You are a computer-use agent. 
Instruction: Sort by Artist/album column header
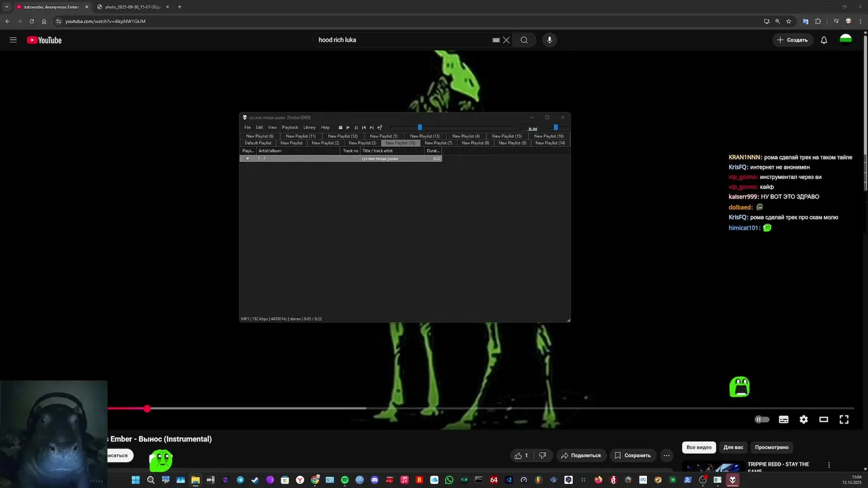(298, 150)
